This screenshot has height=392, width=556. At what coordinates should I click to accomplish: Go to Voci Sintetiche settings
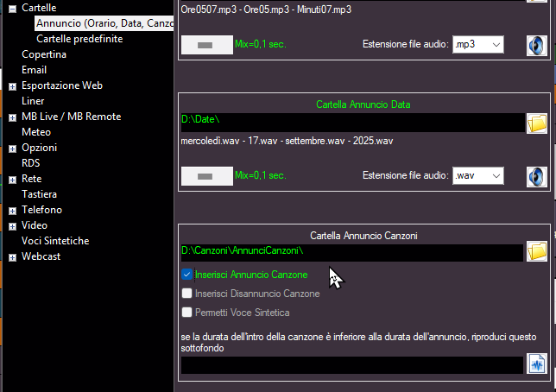click(x=55, y=241)
